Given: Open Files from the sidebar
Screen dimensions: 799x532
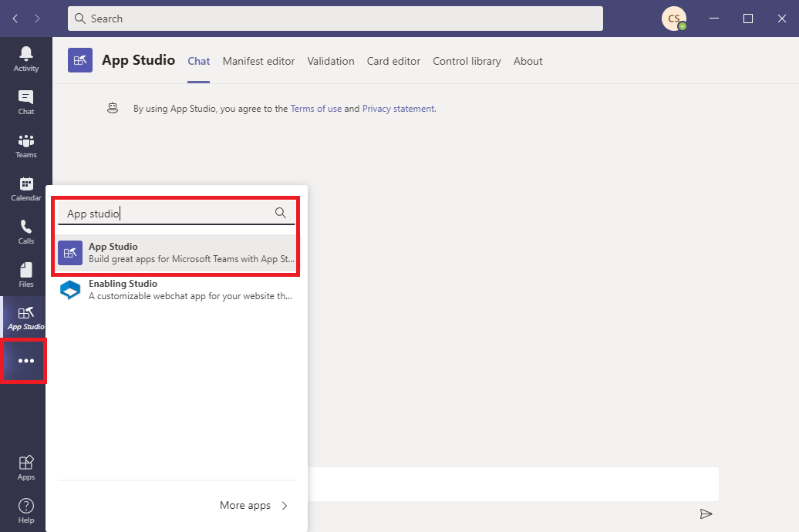Looking at the screenshot, I should pos(26,276).
